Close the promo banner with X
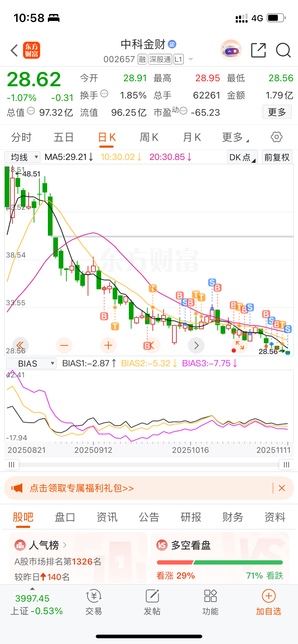 coord(282,488)
